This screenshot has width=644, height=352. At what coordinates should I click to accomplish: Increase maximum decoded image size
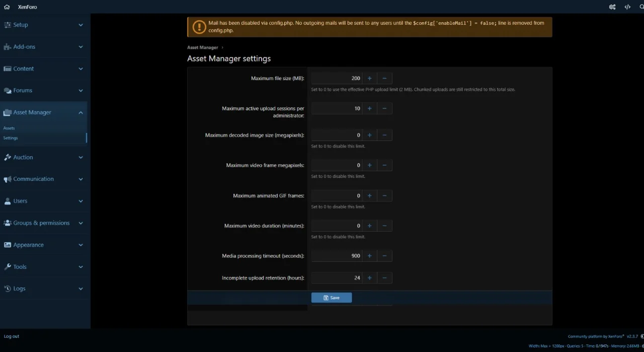[369, 135]
